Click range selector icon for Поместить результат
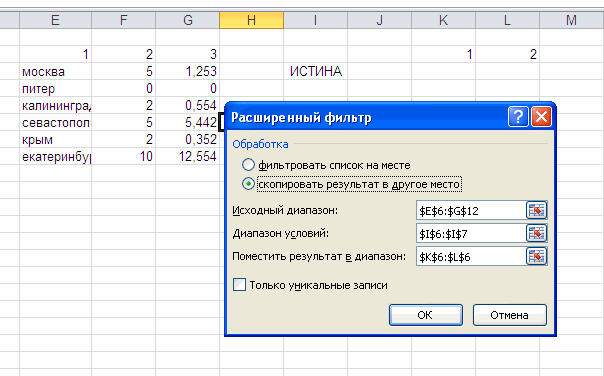 tap(536, 257)
